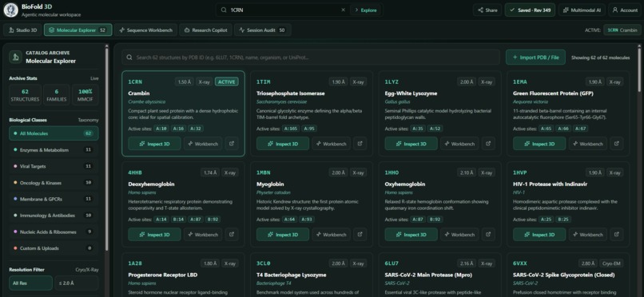This screenshot has height=297, width=644.
Task: Open the Account menu
Action: click(x=625, y=10)
